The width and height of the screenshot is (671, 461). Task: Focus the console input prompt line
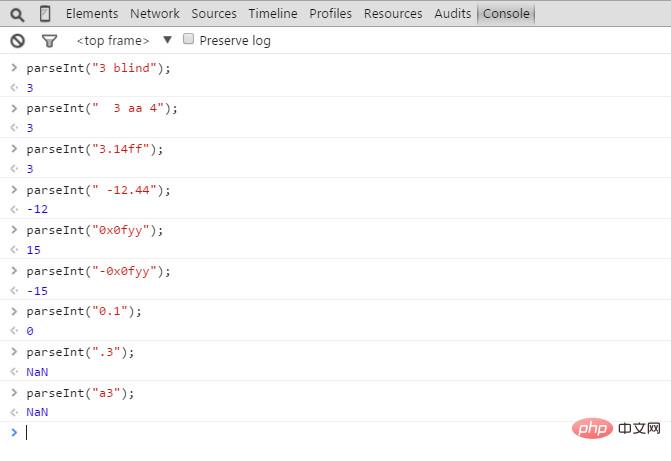tap(336, 433)
